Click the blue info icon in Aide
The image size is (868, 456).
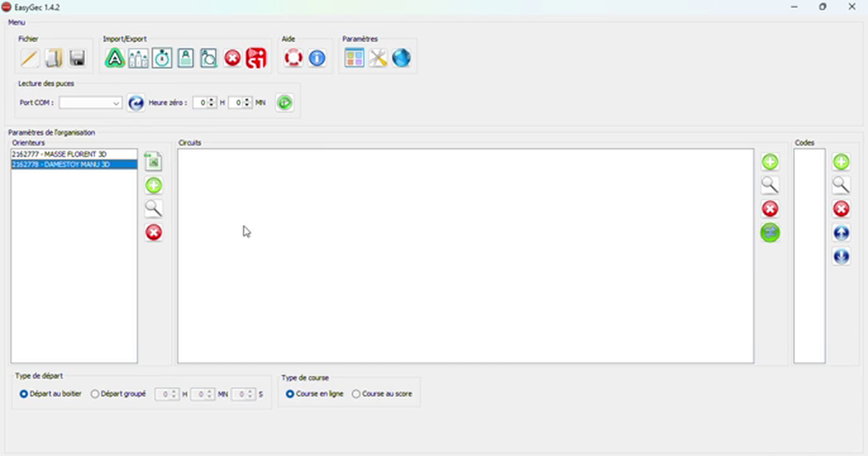pyautogui.click(x=317, y=58)
